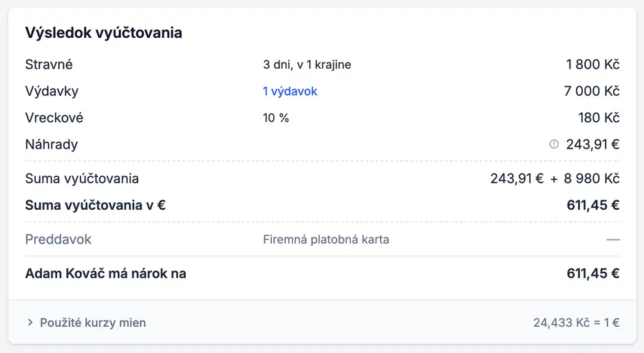This screenshot has width=644, height=353.
Task: Click the dash in the Preddavok row
Action: point(613,239)
